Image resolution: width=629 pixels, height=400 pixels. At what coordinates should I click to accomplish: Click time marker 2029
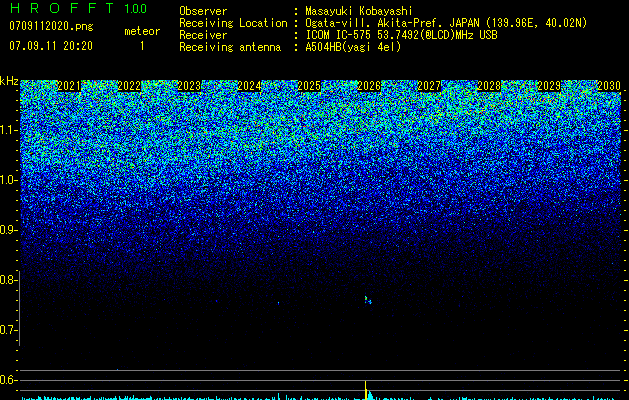click(x=549, y=86)
